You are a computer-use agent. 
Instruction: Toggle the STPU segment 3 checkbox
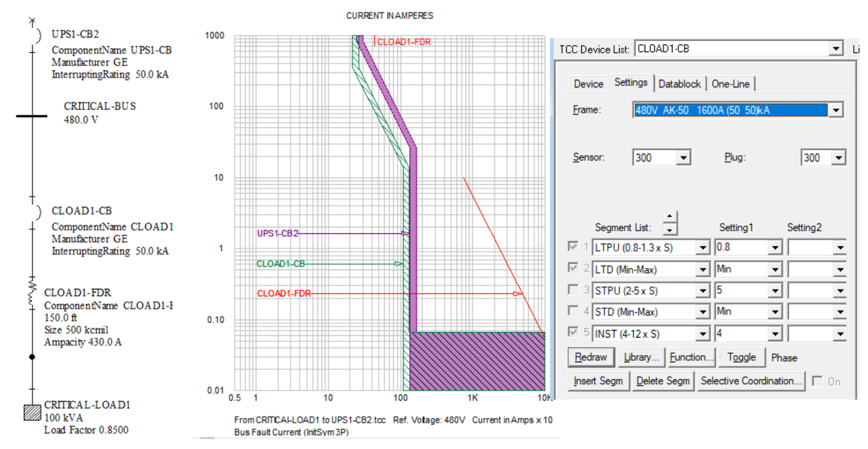574,290
